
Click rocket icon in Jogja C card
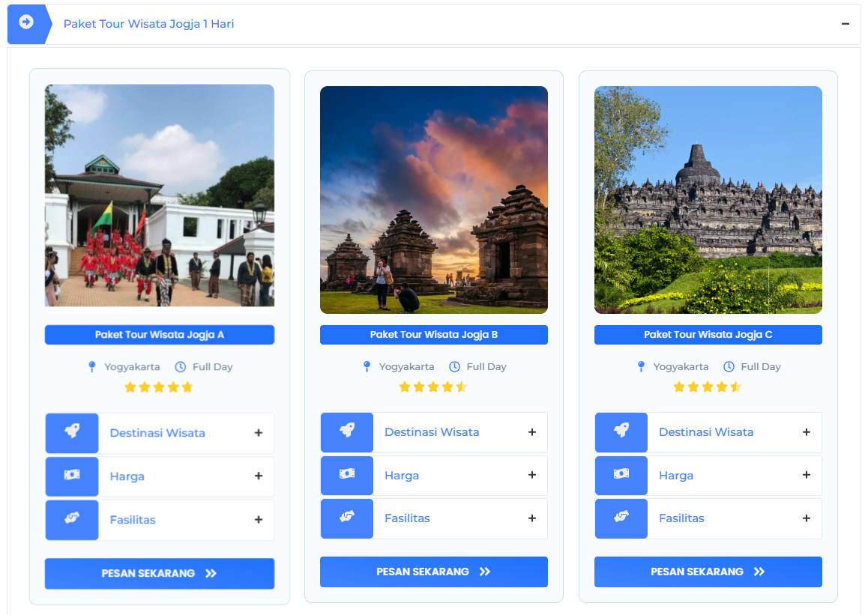pyautogui.click(x=621, y=431)
